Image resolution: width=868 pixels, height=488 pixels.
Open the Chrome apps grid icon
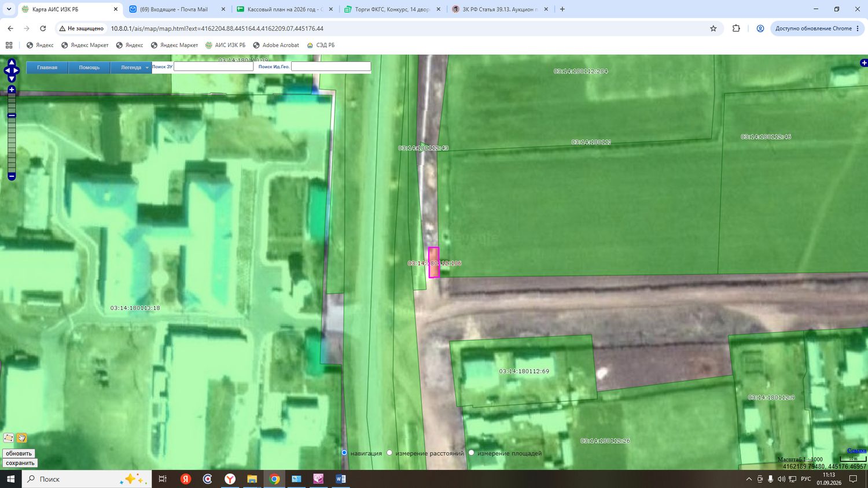(x=9, y=45)
